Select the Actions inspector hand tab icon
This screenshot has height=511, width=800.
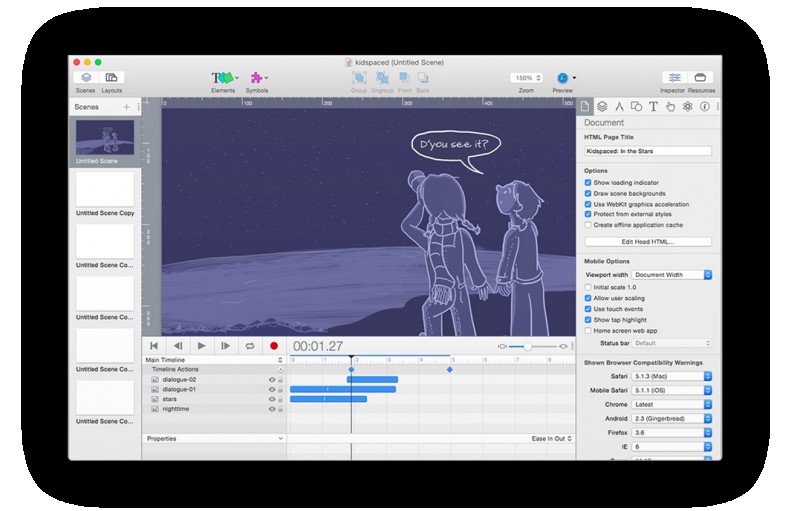(x=670, y=107)
